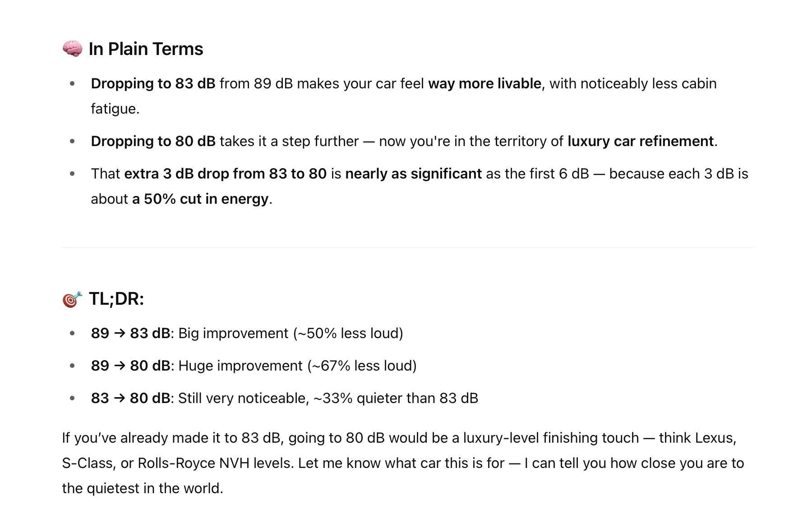Click the bold phrase nearly as significant
The height and width of the screenshot is (513, 812).
[x=413, y=174]
